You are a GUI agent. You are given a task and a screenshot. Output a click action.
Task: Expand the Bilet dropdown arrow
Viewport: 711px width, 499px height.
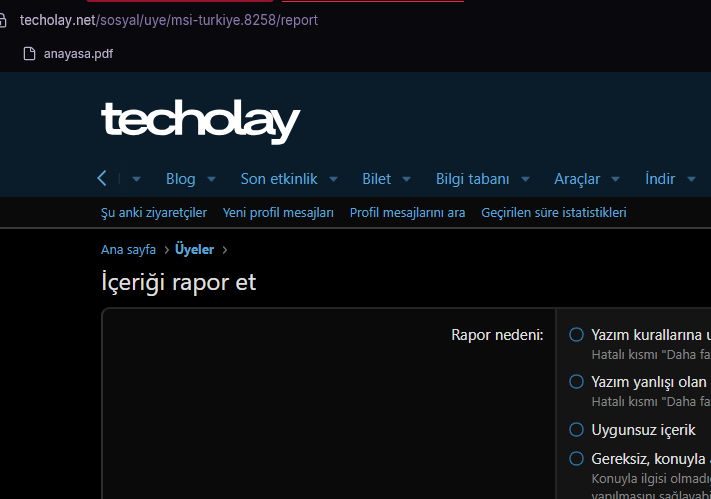[x=406, y=179]
